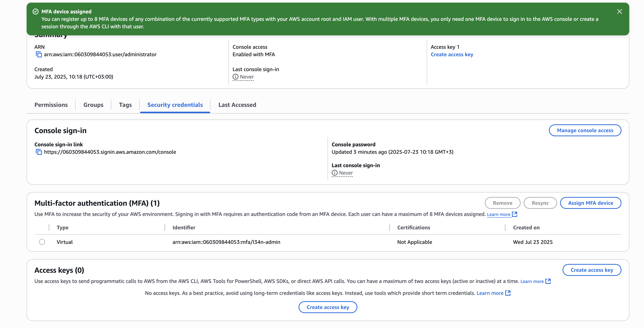Screen dimensions: 644x328
Task: Click the Remove MFA button
Action: [502, 203]
